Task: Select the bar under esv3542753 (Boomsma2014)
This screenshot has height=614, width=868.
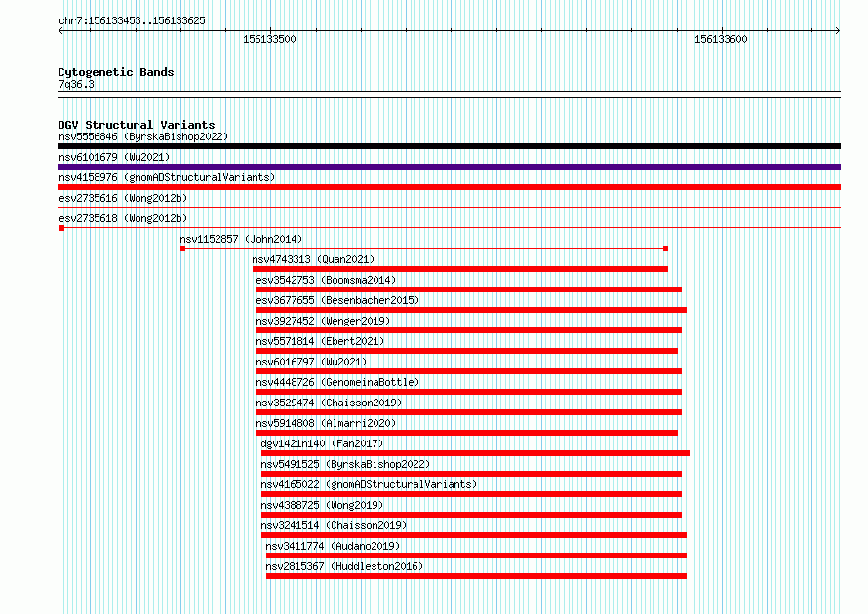Action: (x=469, y=289)
